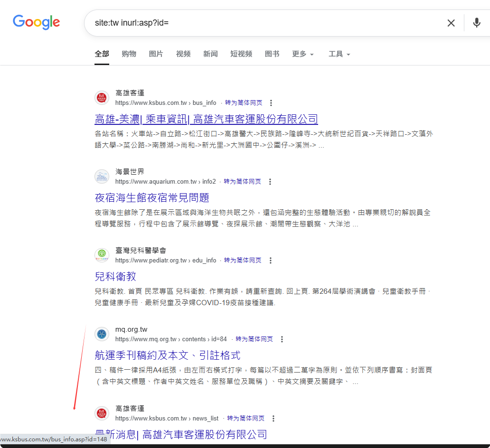Click the 高雄客運 favicon in the bus_info result
490x448 pixels.
[102, 98]
